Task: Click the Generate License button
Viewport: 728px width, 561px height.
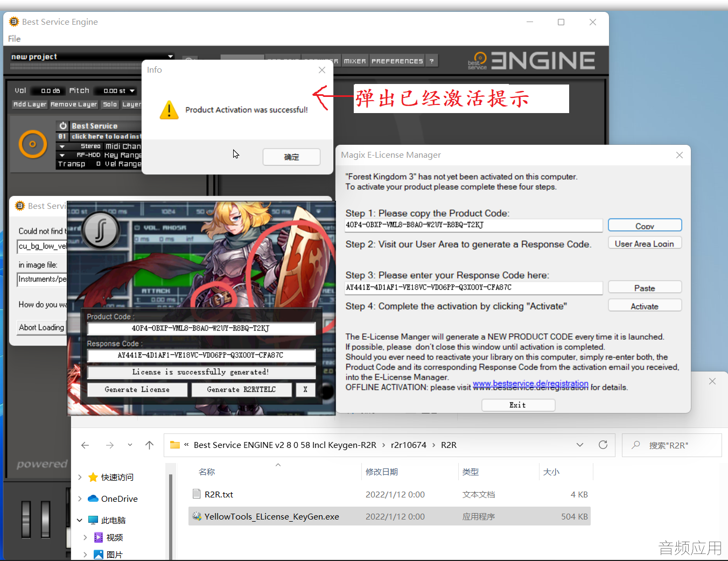Action: tap(137, 389)
